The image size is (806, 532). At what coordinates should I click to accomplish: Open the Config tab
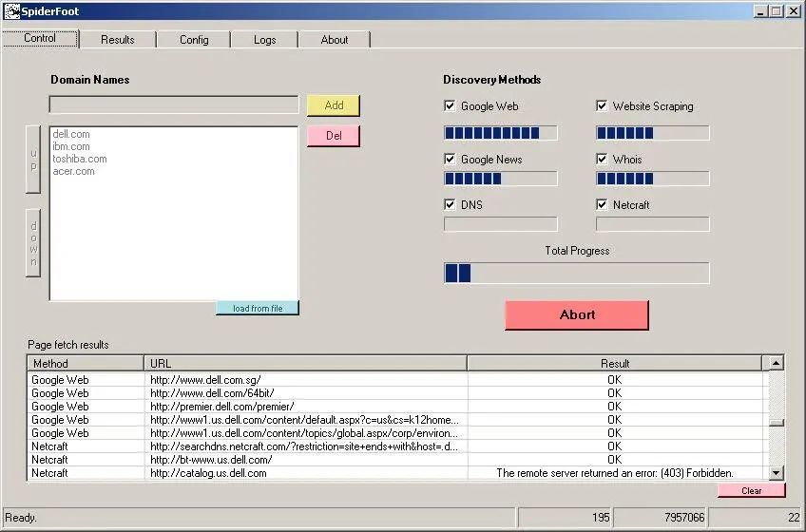click(x=194, y=40)
